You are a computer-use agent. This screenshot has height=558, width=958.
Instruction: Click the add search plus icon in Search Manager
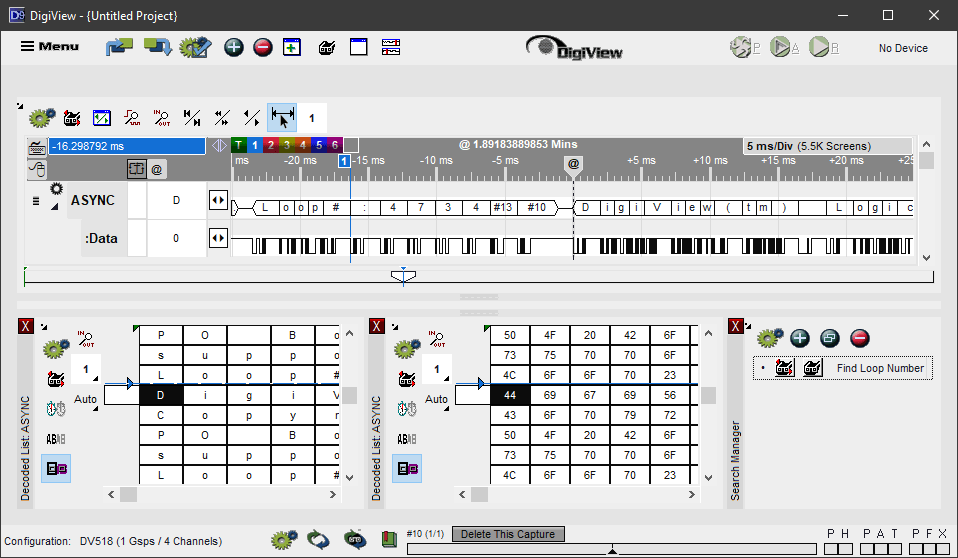(799, 338)
